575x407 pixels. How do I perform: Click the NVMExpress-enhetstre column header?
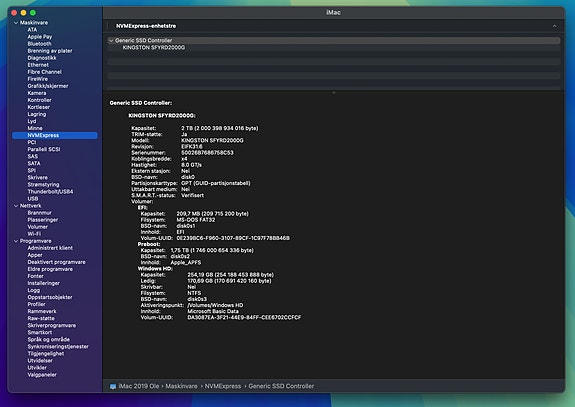(x=146, y=26)
